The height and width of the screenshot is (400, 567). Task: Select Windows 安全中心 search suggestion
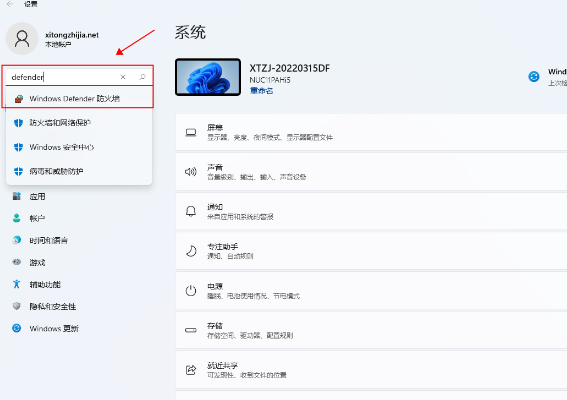(79, 147)
